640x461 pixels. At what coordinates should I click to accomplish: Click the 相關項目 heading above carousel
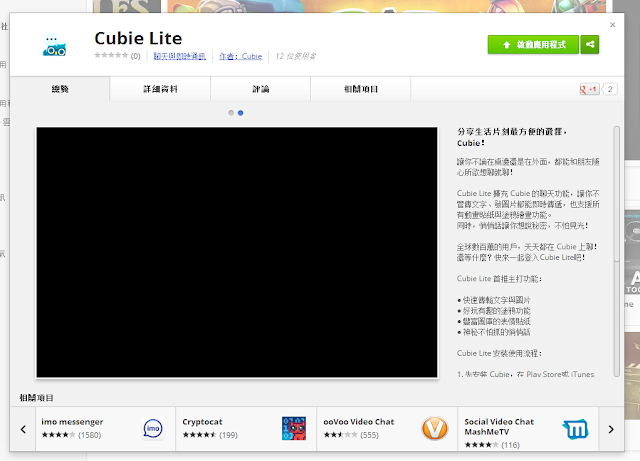[x=36, y=398]
